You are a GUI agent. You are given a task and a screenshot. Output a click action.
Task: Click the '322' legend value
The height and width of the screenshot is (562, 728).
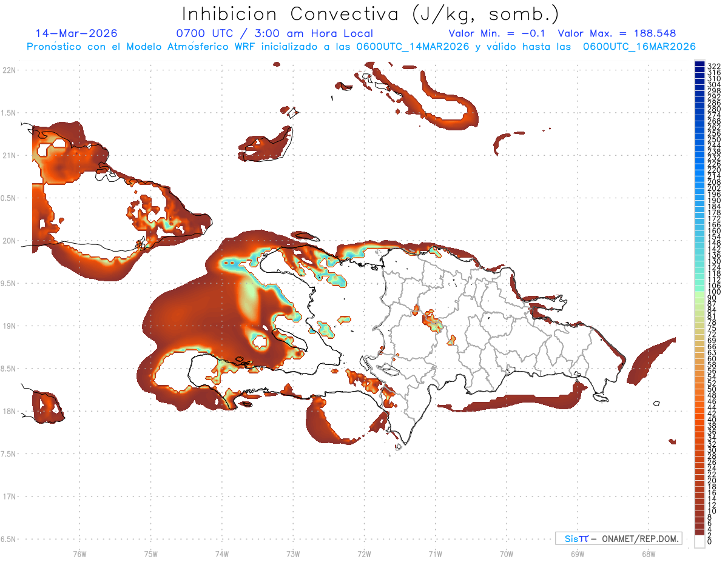click(x=713, y=65)
